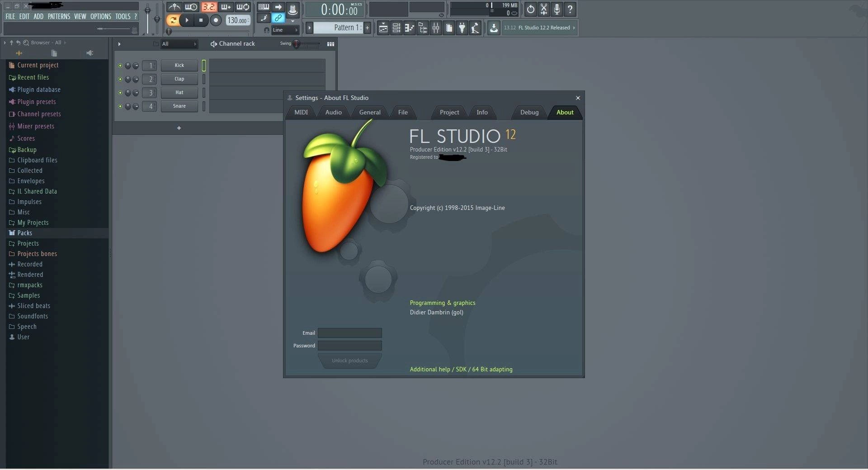868x470 pixels.
Task: Toggle overdub blend recording icon
Action: (226, 7)
